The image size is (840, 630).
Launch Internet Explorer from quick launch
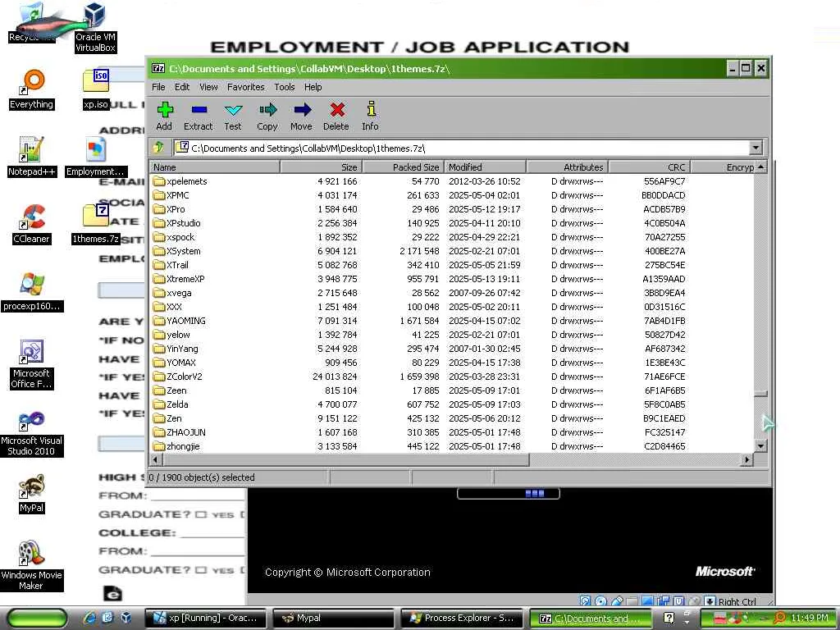point(89,618)
